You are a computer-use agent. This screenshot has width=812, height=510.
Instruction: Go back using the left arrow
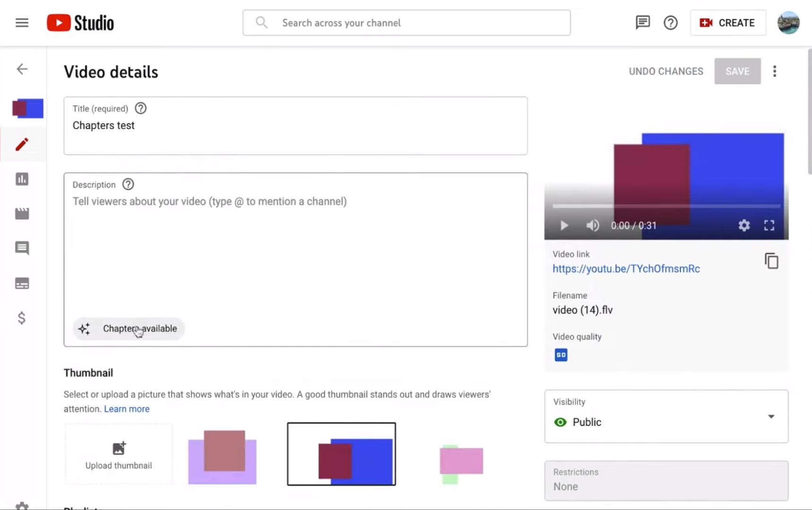click(x=22, y=69)
